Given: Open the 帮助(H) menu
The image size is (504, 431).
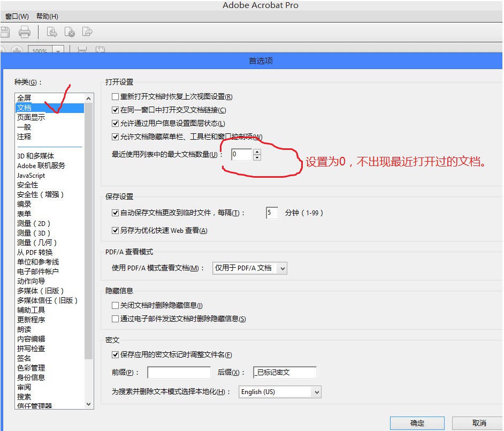Looking at the screenshot, I should coord(47,16).
